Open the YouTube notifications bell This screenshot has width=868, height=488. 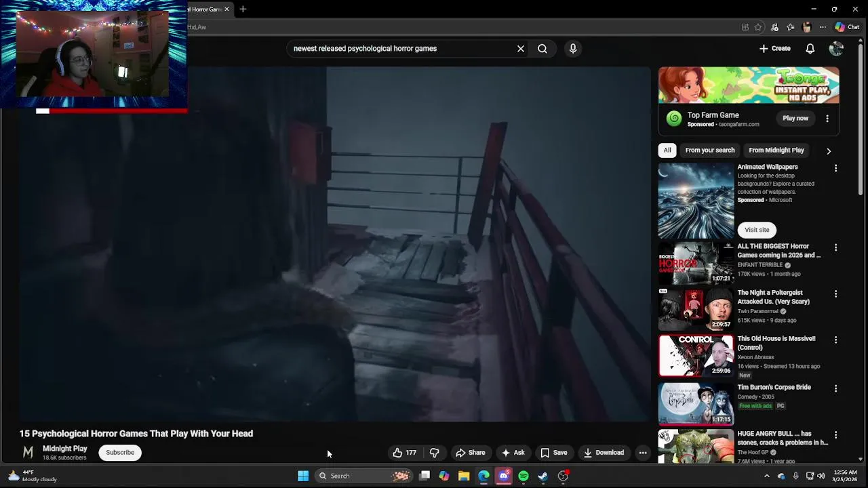point(810,49)
